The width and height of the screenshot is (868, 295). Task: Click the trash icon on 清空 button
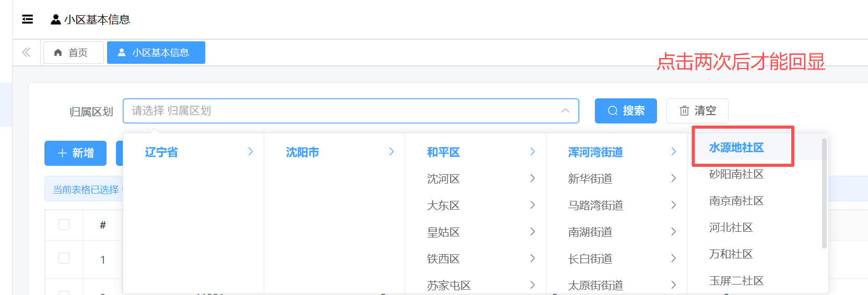[684, 111]
